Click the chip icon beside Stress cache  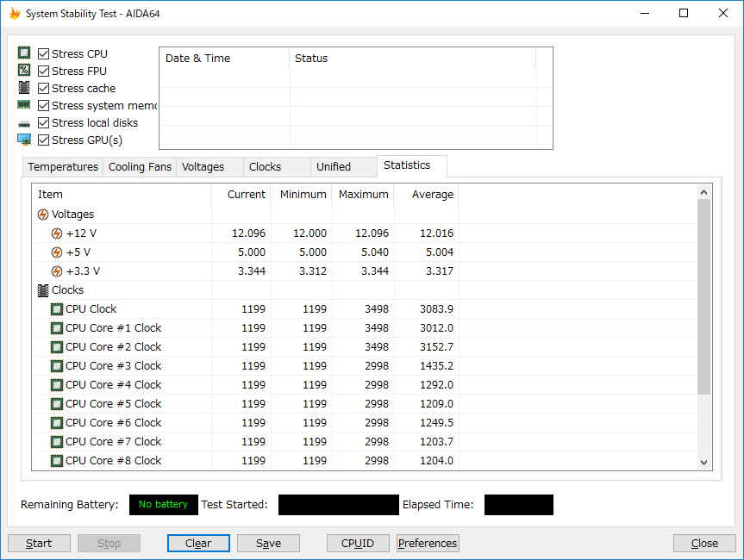[x=24, y=88]
